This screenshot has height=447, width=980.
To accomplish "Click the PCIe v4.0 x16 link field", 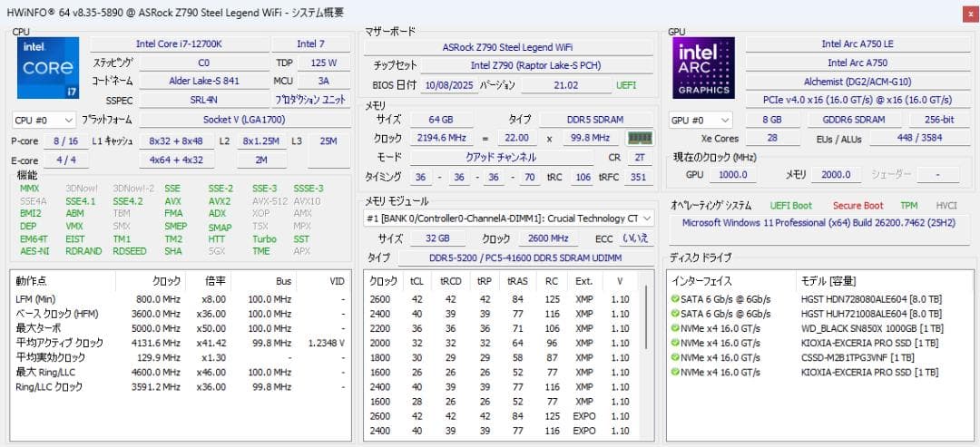I will [857, 100].
